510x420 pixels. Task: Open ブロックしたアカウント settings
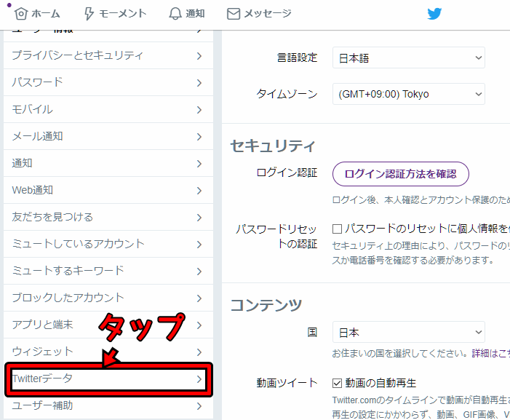(x=108, y=298)
